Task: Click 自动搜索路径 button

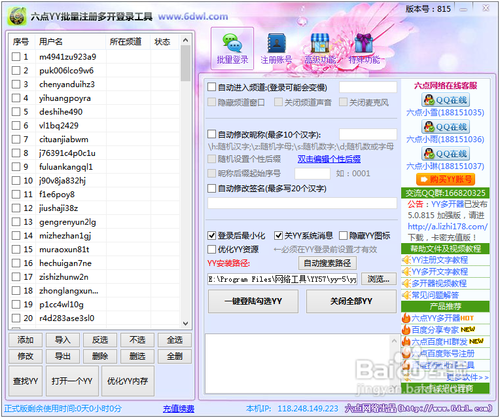Action: pos(327,263)
